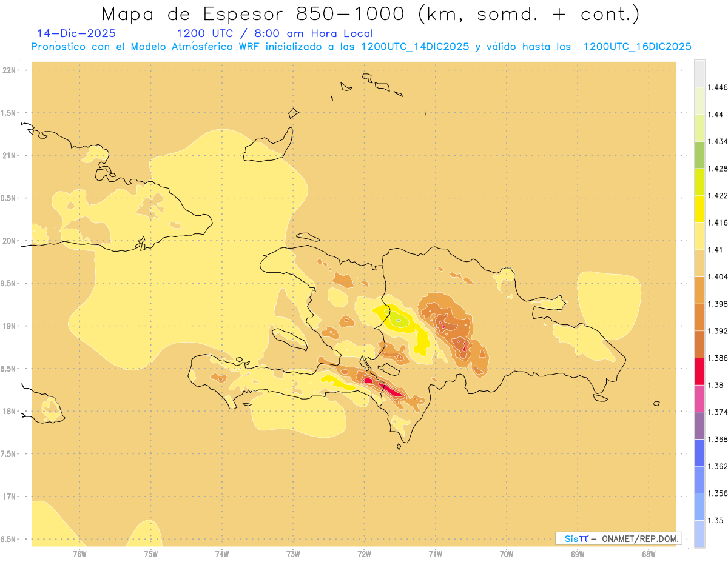Click the legend value '1.368'

pyautogui.click(x=718, y=440)
